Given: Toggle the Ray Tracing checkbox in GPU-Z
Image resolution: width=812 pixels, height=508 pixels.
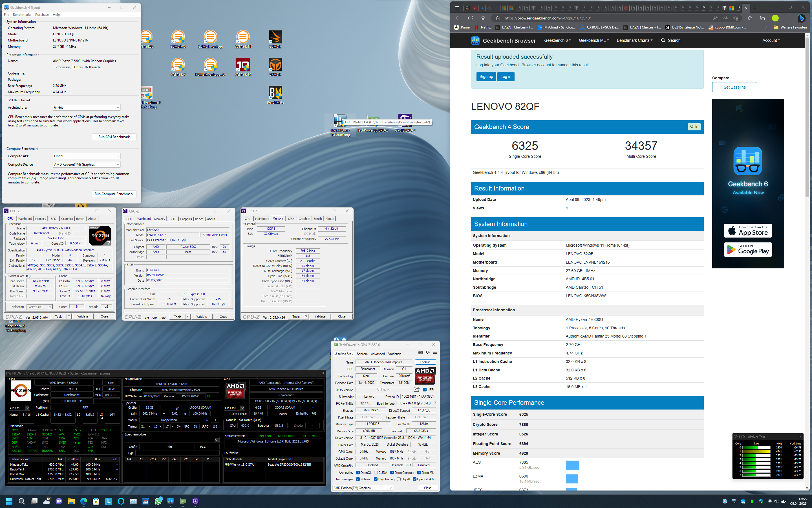Looking at the screenshot, I should (x=376, y=479).
